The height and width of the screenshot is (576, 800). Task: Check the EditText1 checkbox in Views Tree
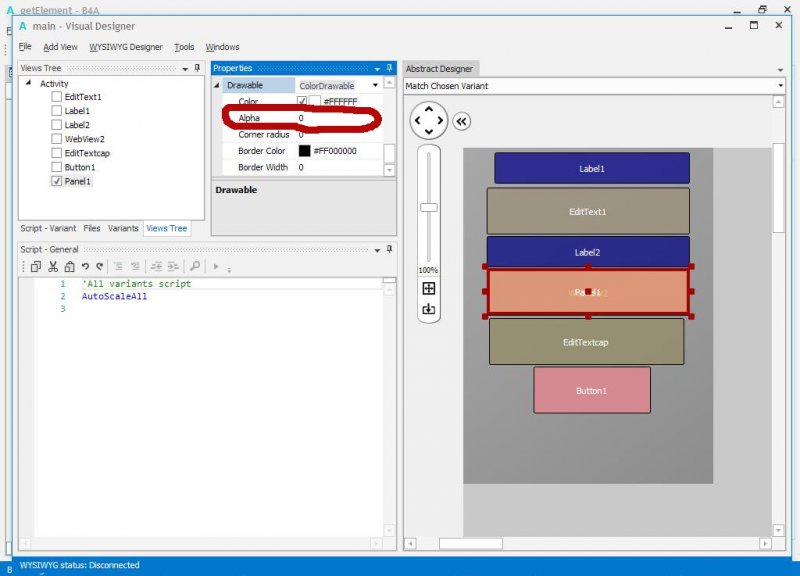point(57,97)
